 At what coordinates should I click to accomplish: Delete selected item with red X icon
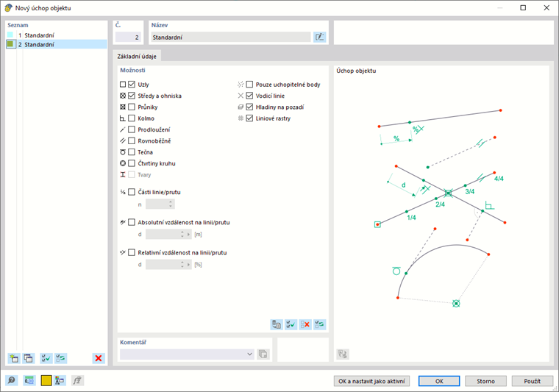click(99, 358)
